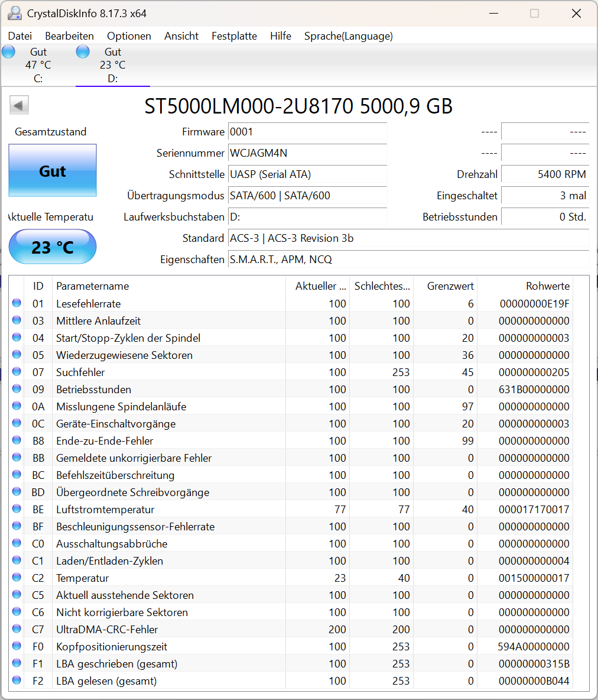Image resolution: width=598 pixels, height=700 pixels.
Task: Click the blue status dot next to Lesefehlerrate
Action: [x=17, y=303]
